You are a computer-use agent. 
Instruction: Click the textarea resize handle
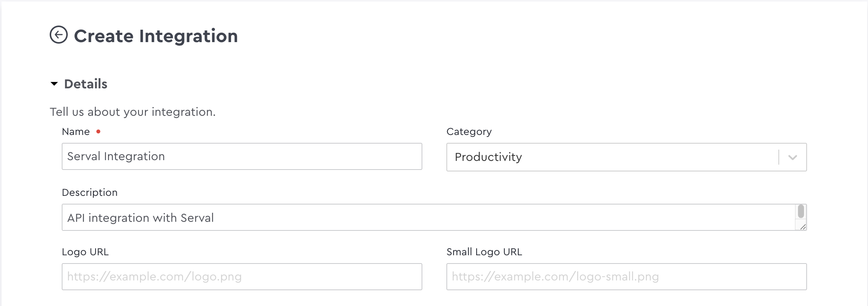pyautogui.click(x=803, y=227)
